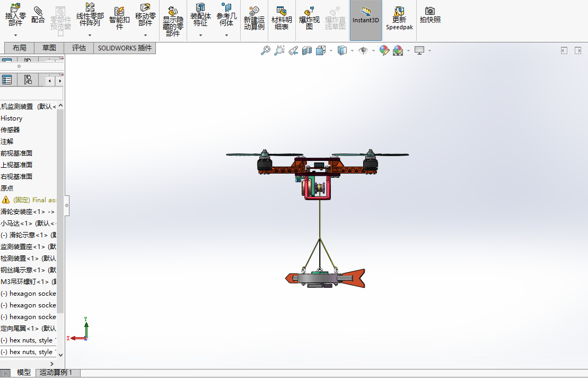Open dropdown arrow under 移动零部件
Image resolution: width=588 pixels, height=378 pixels.
click(x=145, y=35)
